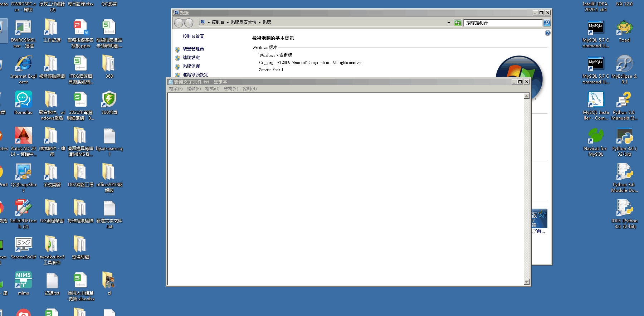Select 控制台 breadcrumb in address bar
This screenshot has height=316, width=644.
pos(218,22)
